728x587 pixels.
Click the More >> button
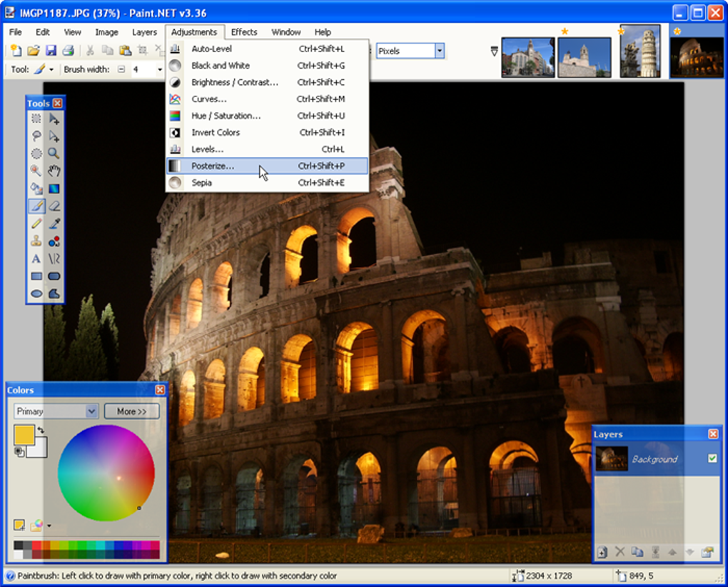(x=131, y=411)
